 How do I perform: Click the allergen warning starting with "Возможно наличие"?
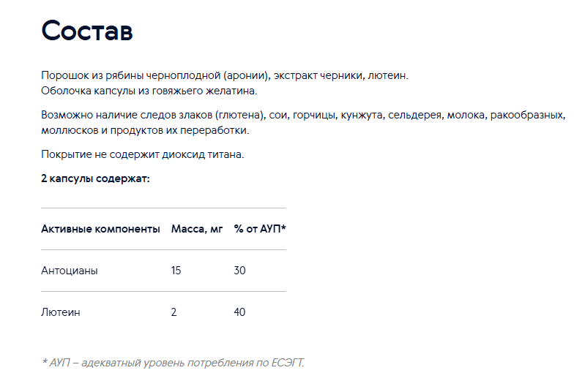[303, 115]
